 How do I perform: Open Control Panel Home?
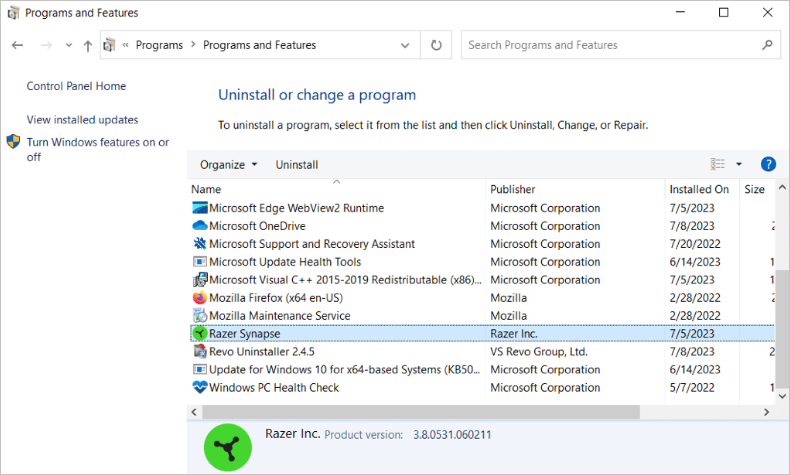[x=76, y=86]
